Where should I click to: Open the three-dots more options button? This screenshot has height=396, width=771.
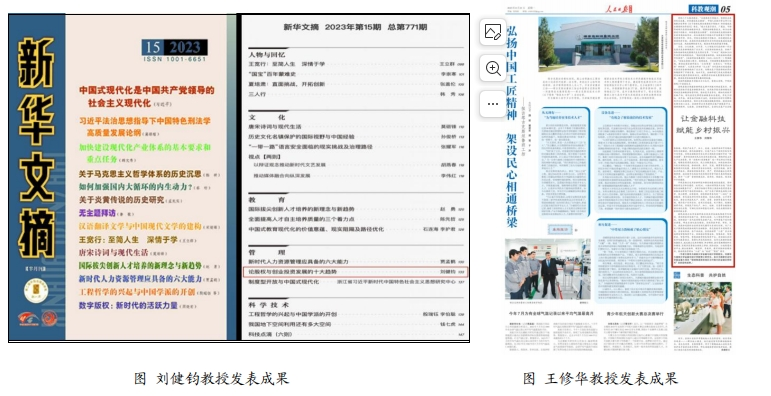click(x=493, y=104)
